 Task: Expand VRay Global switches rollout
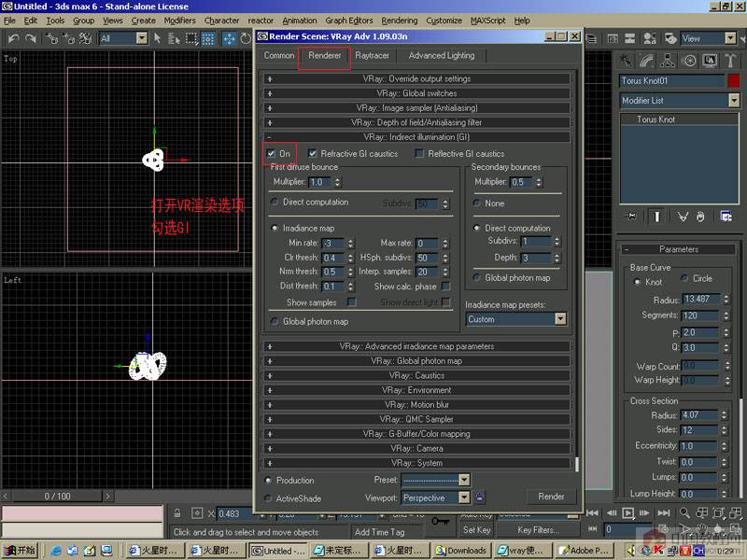(416, 93)
